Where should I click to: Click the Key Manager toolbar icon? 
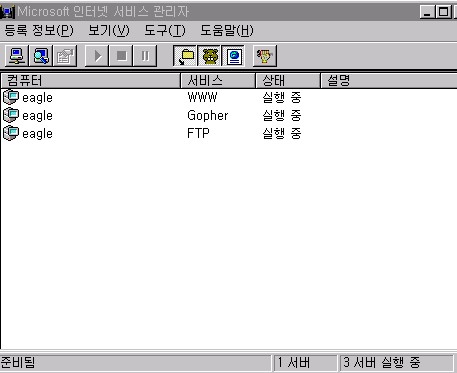click(265, 56)
